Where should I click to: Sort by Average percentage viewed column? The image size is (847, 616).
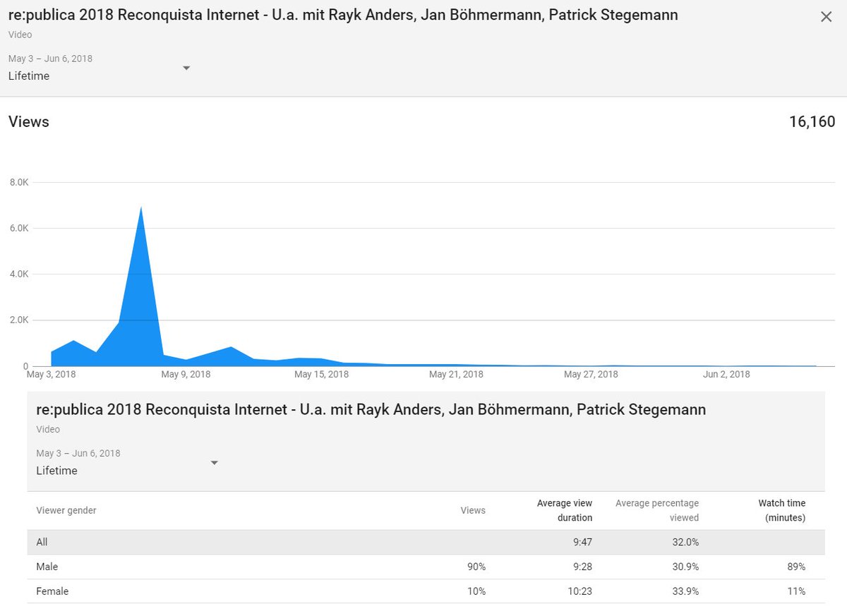(x=657, y=510)
